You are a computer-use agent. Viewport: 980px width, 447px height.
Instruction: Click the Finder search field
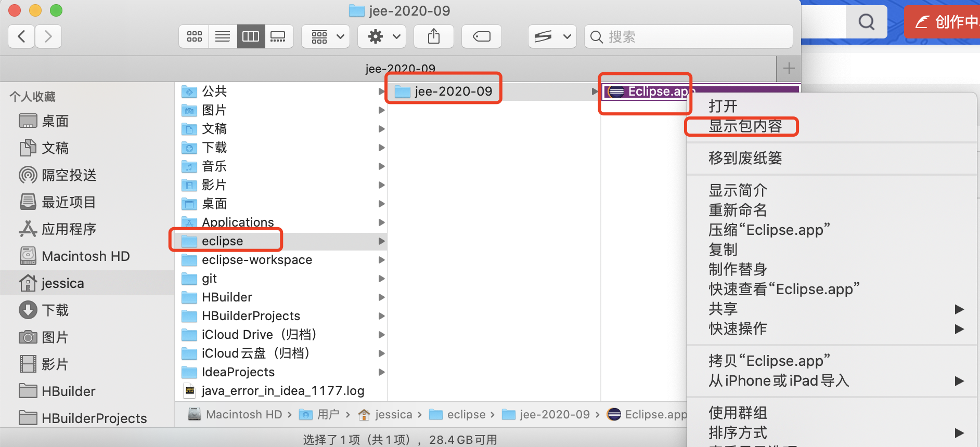pyautogui.click(x=689, y=36)
